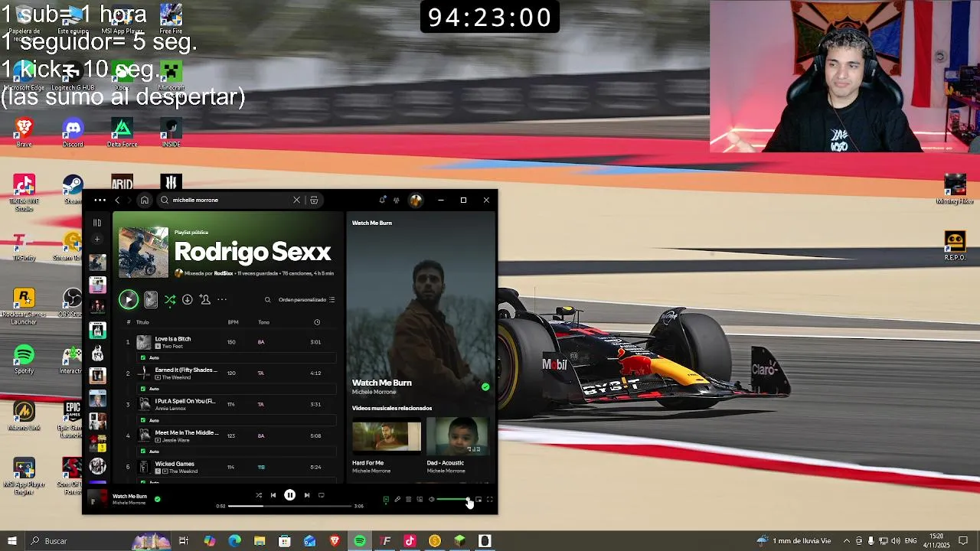Toggle saved checkmark in Watch Me Burn panel
The width and height of the screenshot is (980, 551).
tap(485, 387)
